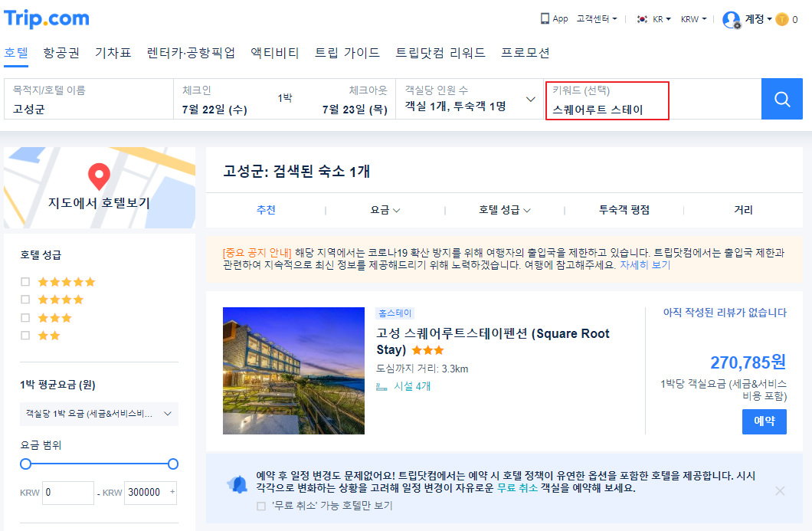
Task: Select the 호텔 tab
Action: (x=16, y=53)
